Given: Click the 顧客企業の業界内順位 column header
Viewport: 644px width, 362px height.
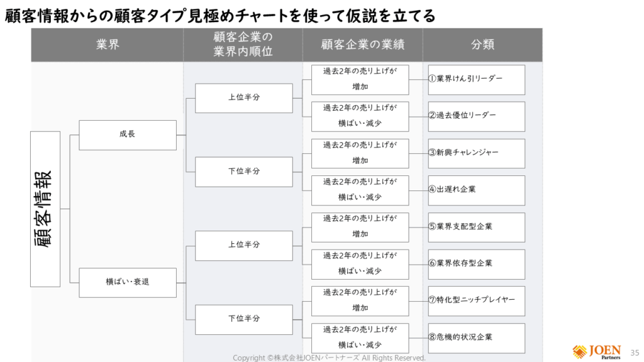Looking at the screenshot, I should pyautogui.click(x=243, y=45).
